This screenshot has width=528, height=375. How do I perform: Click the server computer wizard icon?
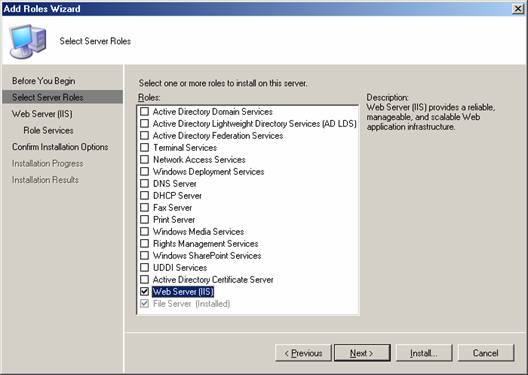28,41
